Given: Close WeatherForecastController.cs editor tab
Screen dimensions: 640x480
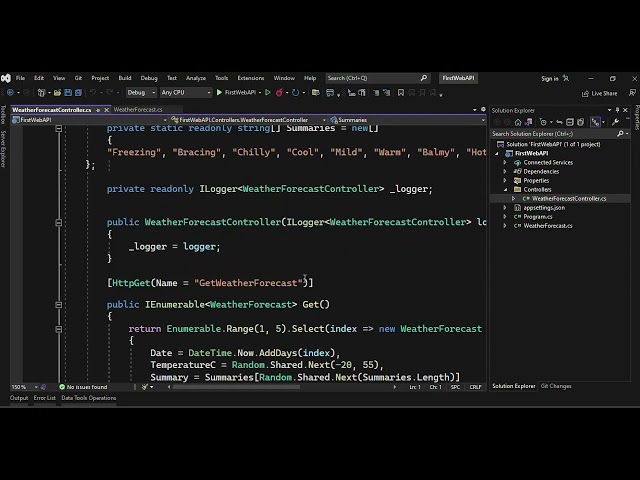Looking at the screenshot, I should click(x=107, y=110).
